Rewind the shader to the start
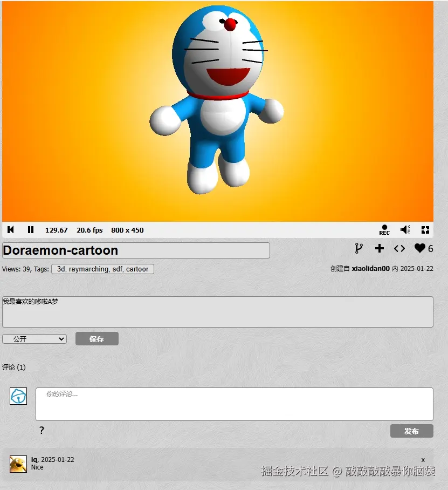The height and width of the screenshot is (490, 448). (11, 230)
